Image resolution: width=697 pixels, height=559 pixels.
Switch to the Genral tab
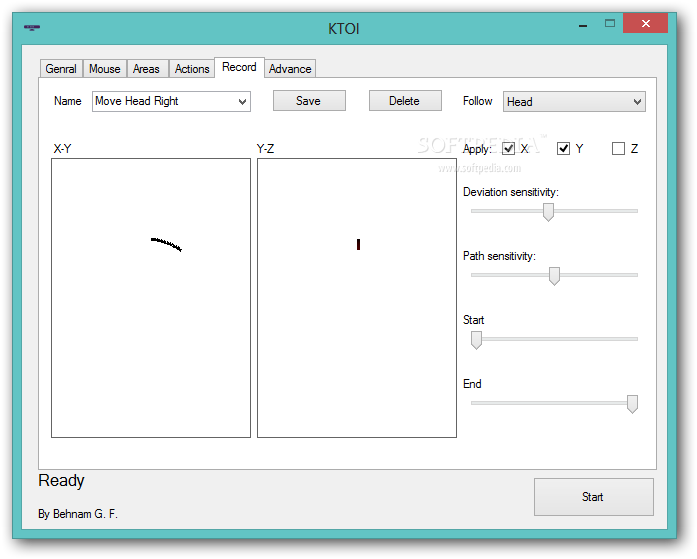coord(61,69)
